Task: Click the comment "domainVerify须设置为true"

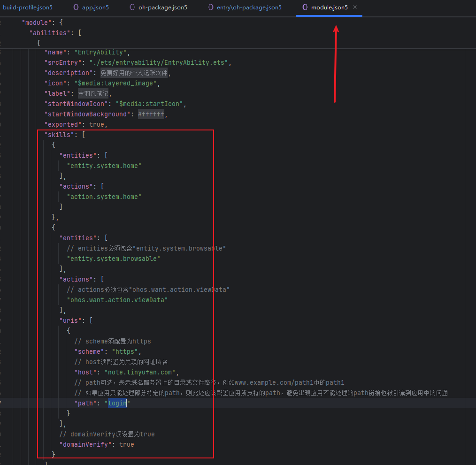Action: tap(107, 434)
